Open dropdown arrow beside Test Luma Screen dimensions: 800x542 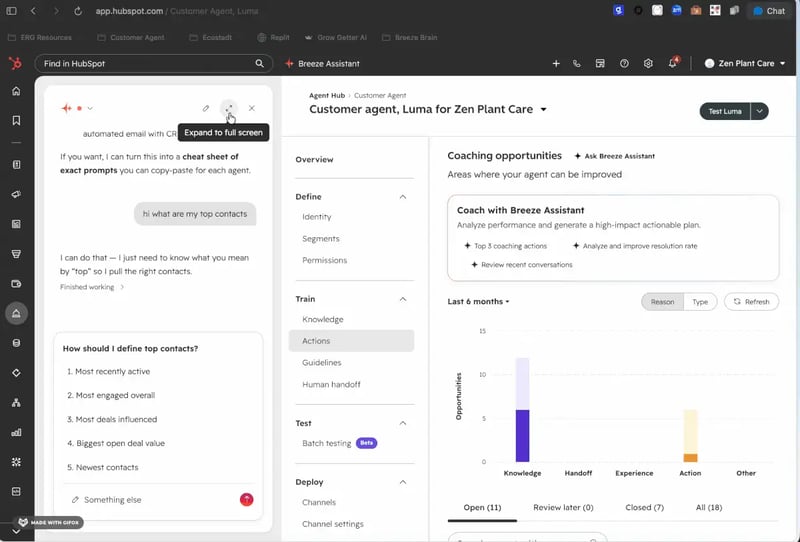759,111
